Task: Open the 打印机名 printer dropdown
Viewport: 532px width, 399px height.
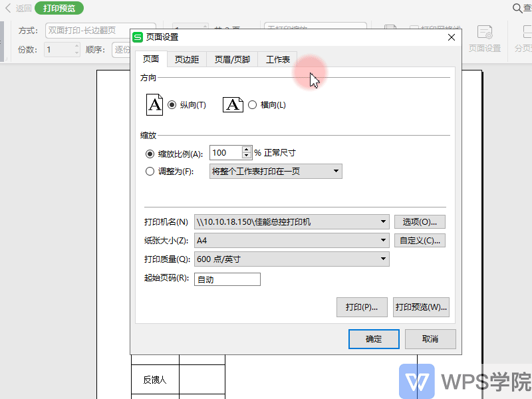Action: pos(291,222)
